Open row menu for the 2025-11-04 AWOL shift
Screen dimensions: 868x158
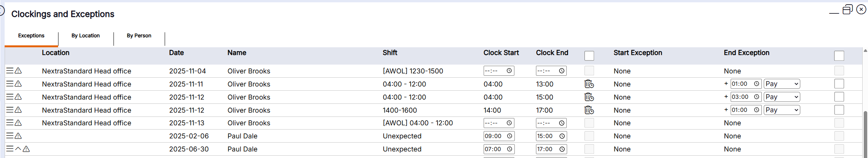pyautogui.click(x=10, y=71)
